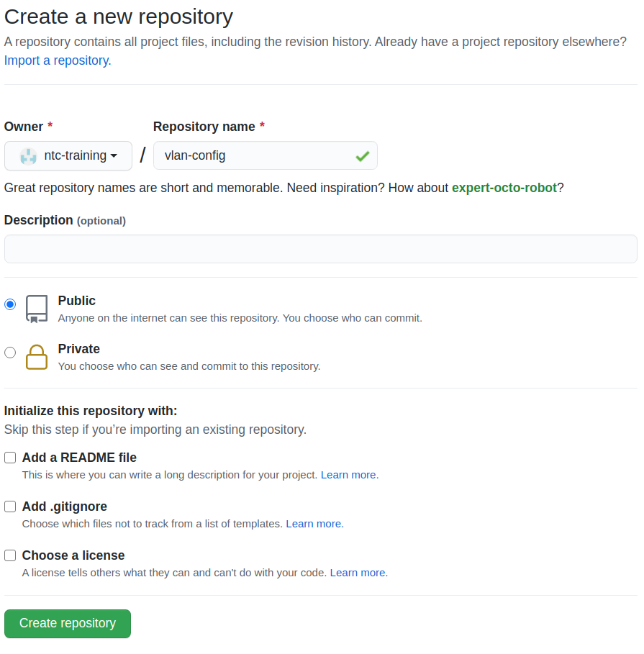
Task: Check the Add .gitignore option
Action: click(10, 507)
